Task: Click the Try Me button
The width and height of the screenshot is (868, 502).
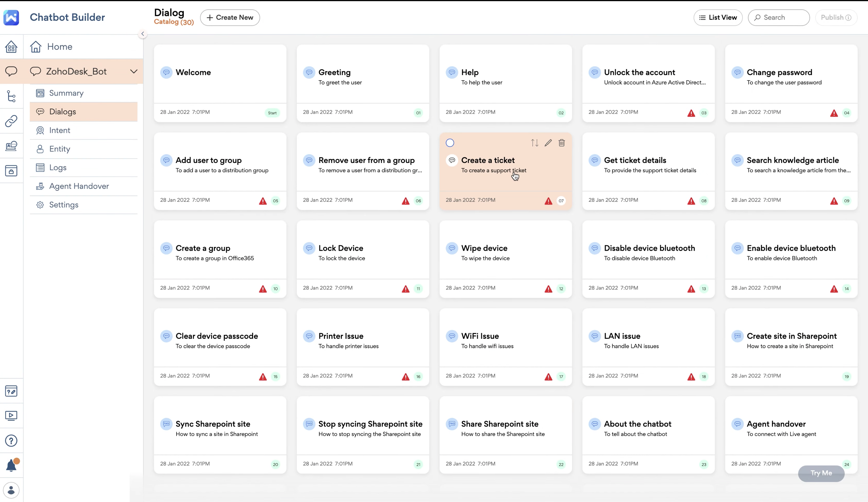Action: click(x=821, y=473)
